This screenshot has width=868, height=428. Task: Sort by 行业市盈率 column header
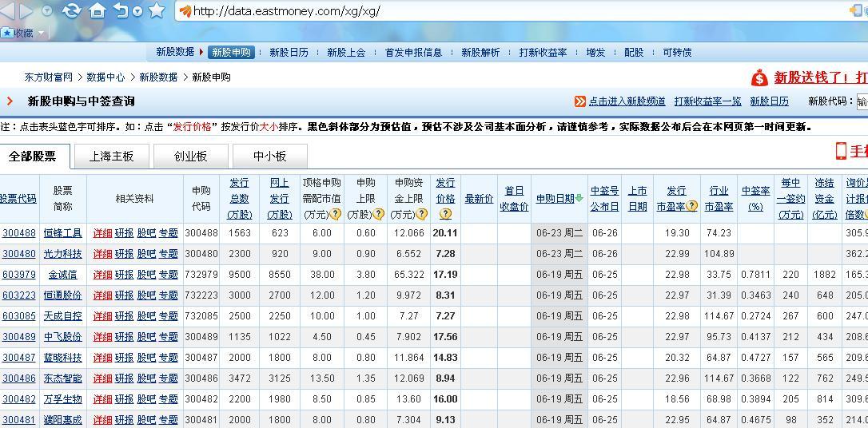[719, 199]
